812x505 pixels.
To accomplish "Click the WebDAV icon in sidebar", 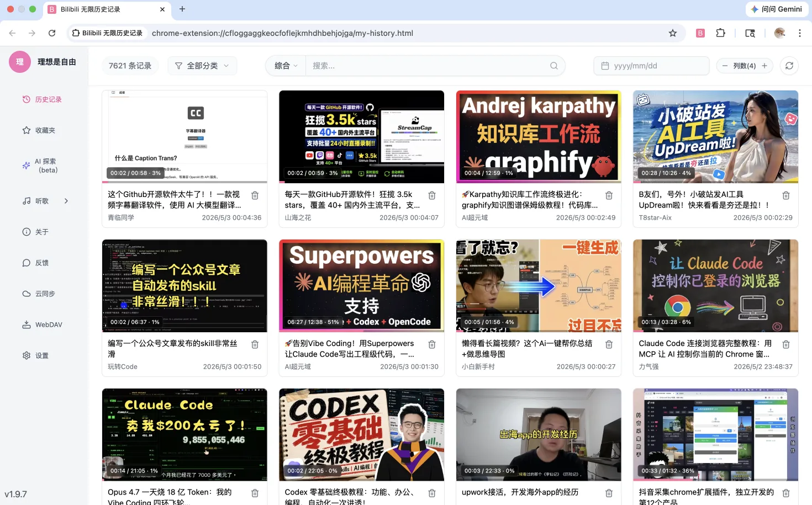I will [x=26, y=325].
